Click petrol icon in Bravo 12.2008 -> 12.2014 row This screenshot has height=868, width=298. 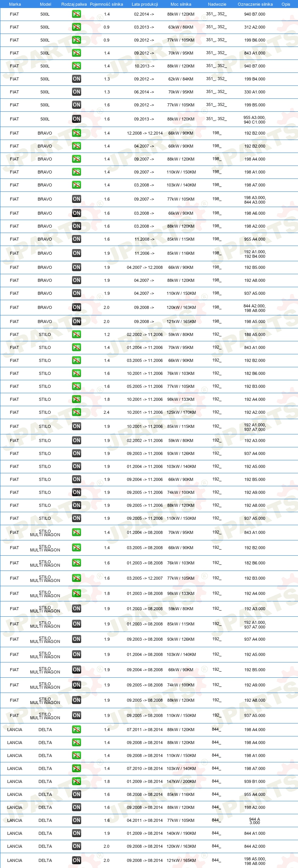(77, 133)
